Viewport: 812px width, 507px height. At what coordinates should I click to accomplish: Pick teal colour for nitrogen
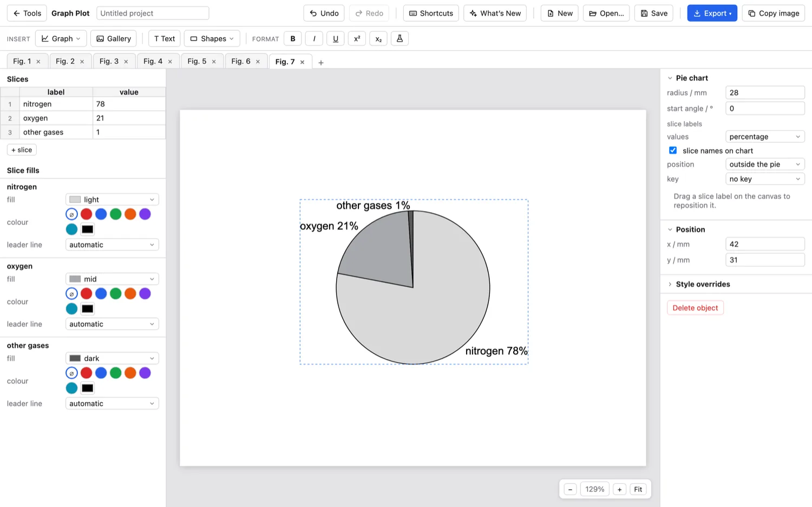tap(71, 229)
